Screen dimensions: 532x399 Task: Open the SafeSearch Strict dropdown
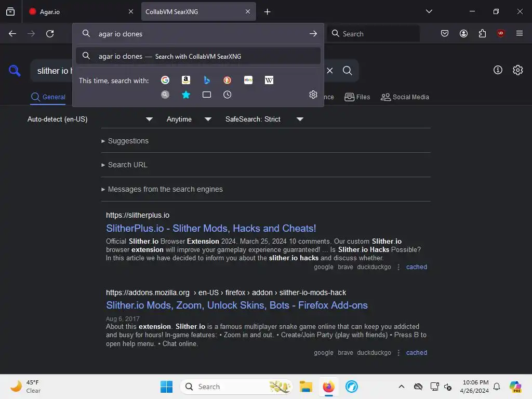264,119
